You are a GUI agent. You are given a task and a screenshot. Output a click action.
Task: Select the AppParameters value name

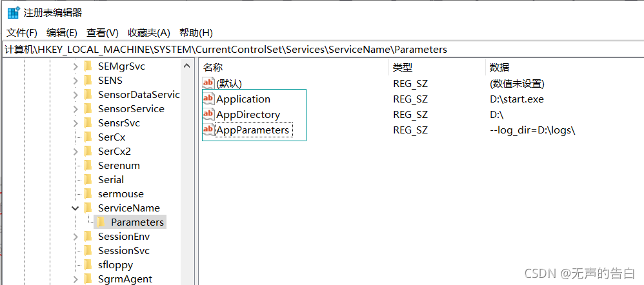point(253,130)
